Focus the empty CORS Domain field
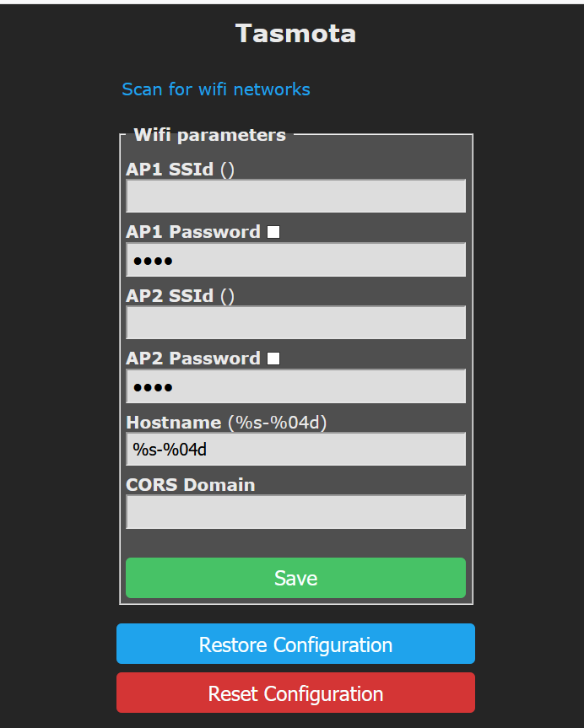 click(x=295, y=512)
